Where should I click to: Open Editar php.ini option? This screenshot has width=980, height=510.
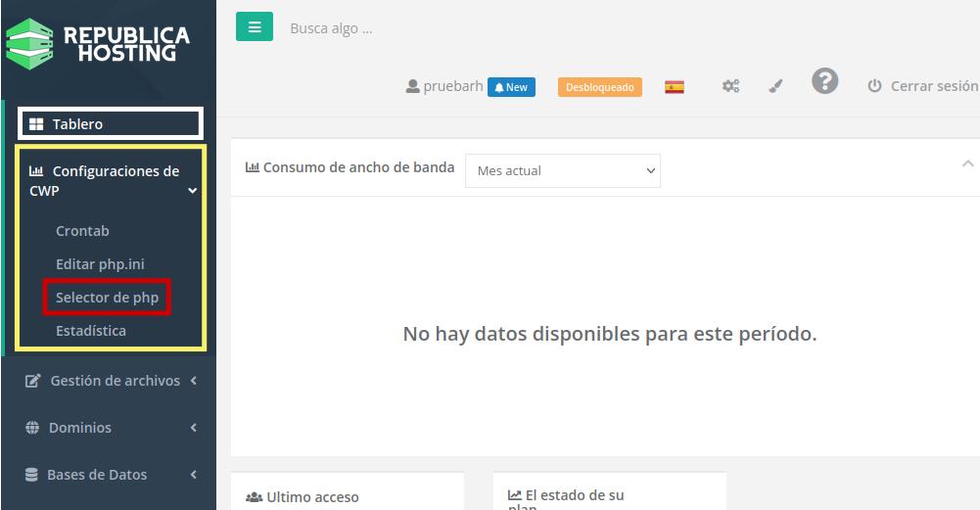pos(100,264)
